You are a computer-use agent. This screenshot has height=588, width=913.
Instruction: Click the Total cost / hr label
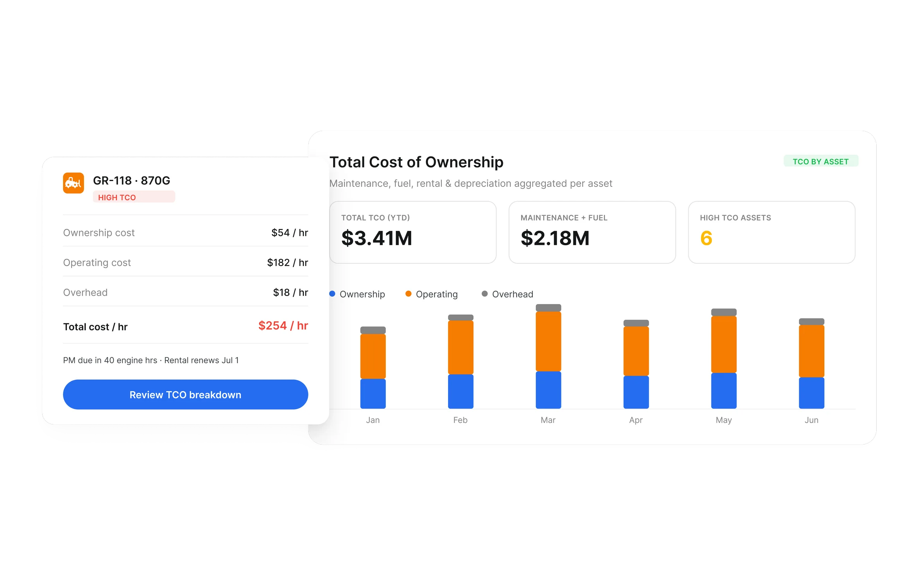95,327
